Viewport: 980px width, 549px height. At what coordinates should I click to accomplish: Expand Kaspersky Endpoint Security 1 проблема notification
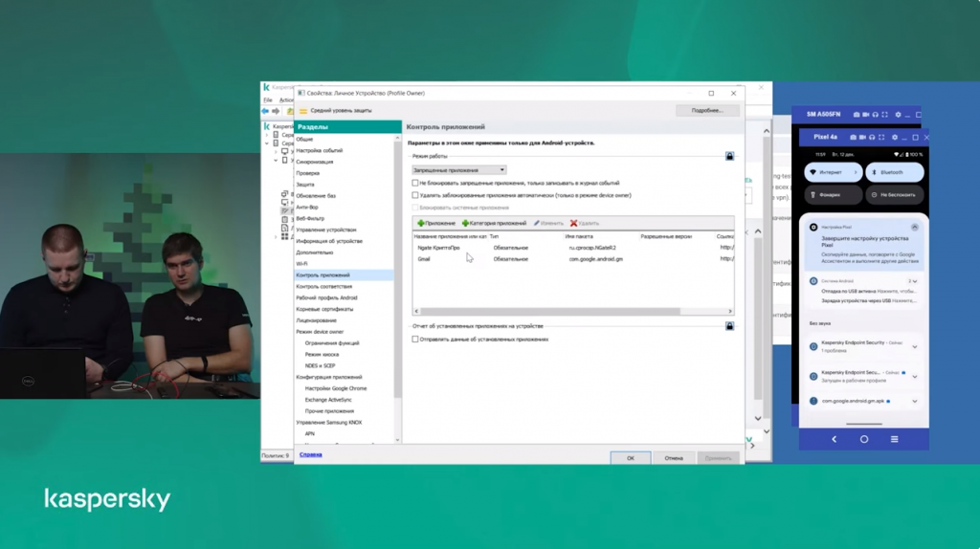tap(914, 346)
